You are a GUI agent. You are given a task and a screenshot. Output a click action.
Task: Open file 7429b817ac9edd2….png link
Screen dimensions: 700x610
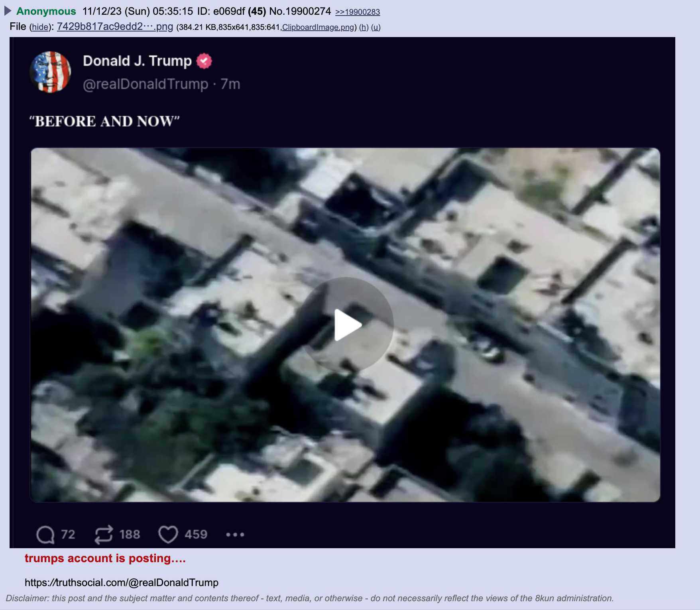click(115, 27)
